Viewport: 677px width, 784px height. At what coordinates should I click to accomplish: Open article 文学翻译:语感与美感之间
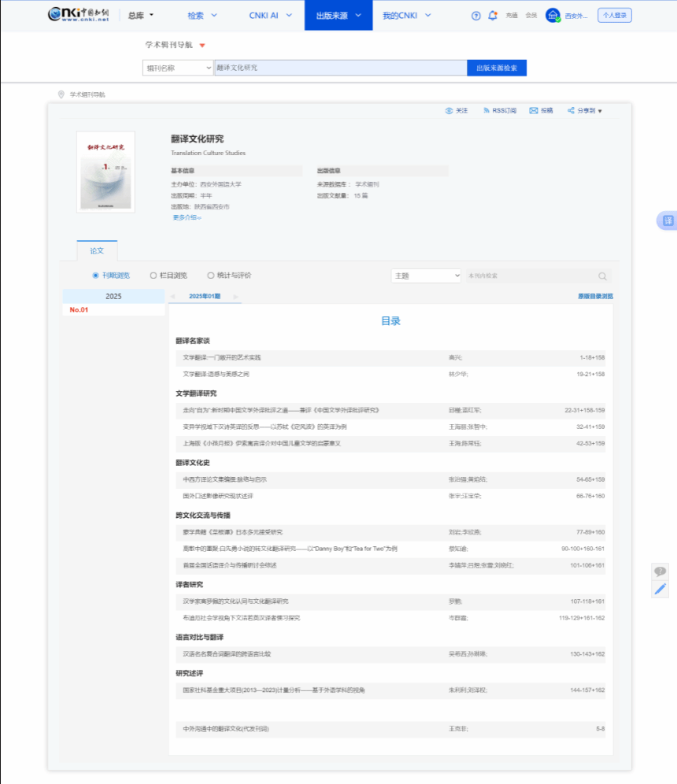point(216,374)
